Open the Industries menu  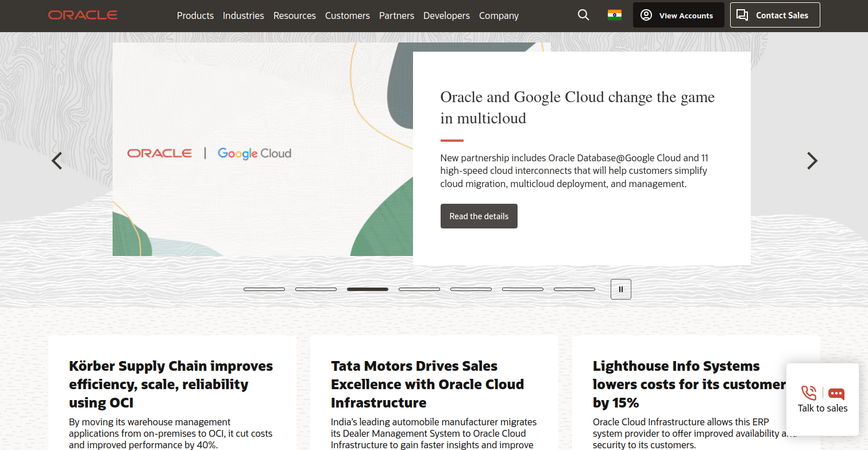point(244,16)
